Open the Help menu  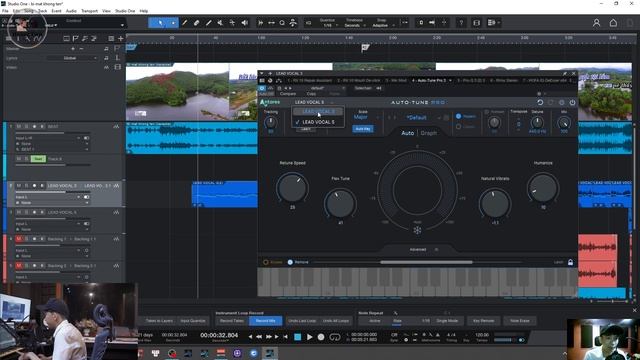click(x=144, y=11)
